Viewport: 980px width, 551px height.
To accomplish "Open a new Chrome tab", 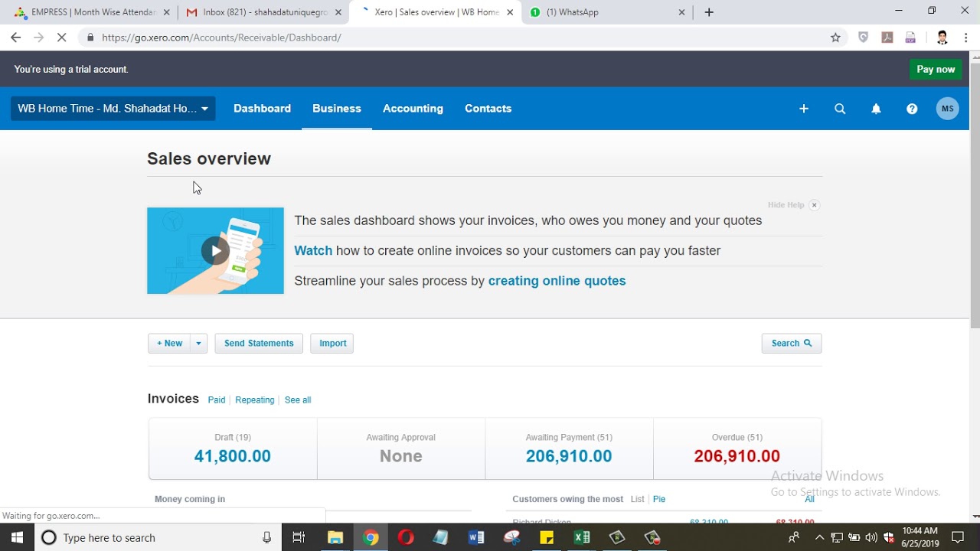I will [x=709, y=12].
